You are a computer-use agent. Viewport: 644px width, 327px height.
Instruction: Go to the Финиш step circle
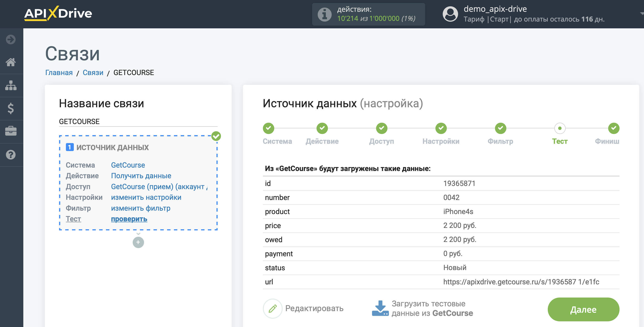[x=614, y=128]
